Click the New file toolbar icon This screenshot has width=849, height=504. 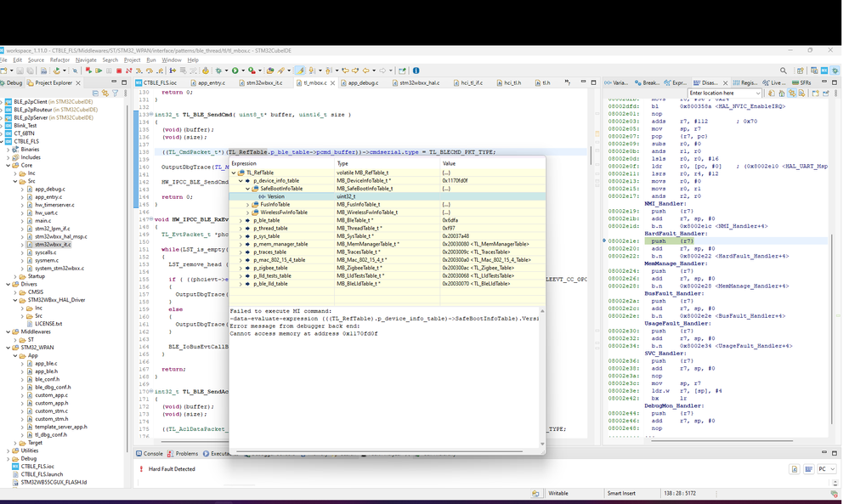tap(3, 71)
